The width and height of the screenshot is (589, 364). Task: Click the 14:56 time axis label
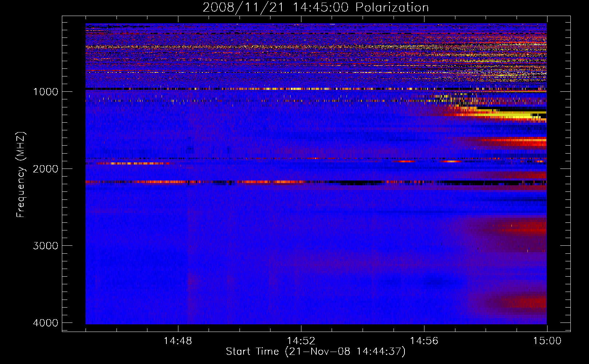(424, 341)
